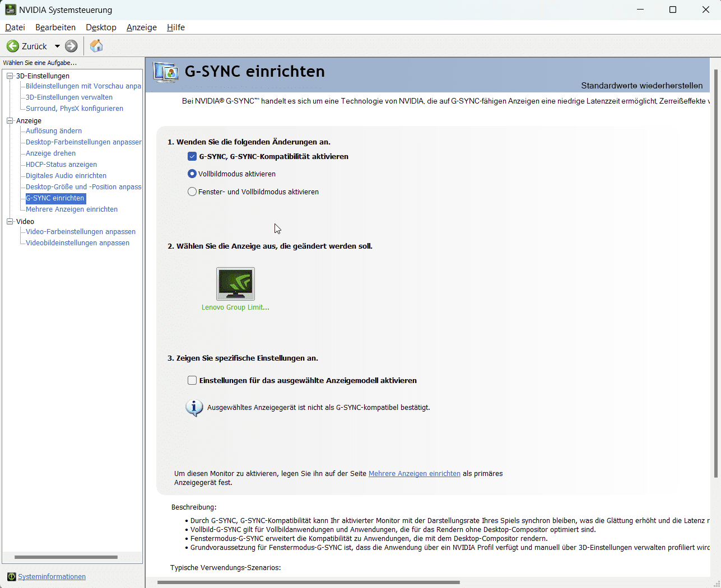This screenshot has height=588, width=721.
Task: Open 3D-Einstellungen verwalten in the tree
Action: (69, 97)
